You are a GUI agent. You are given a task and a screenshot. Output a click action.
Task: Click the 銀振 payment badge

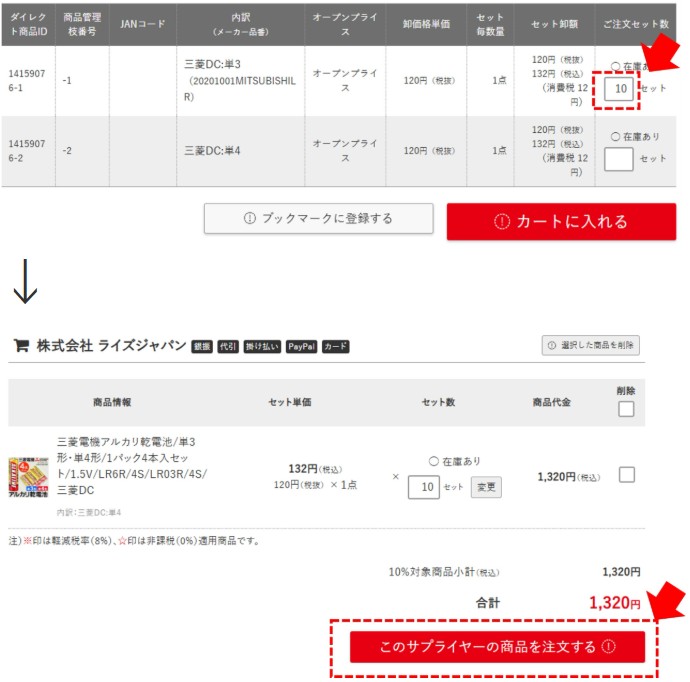click(201, 346)
